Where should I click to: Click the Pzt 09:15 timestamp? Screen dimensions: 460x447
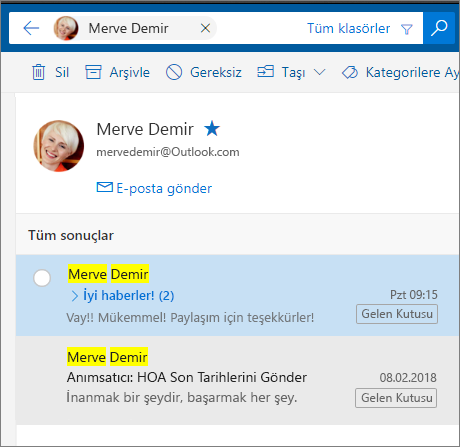(x=414, y=295)
